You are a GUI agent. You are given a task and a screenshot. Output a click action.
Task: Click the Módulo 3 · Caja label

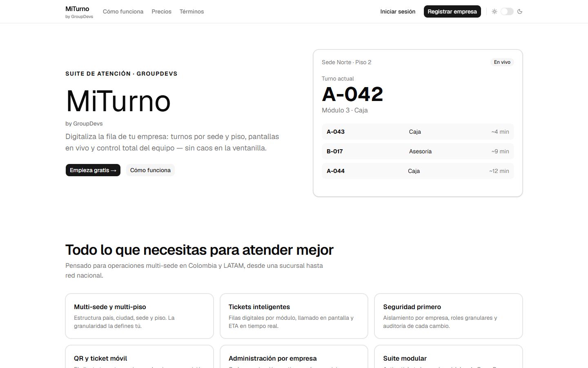[345, 110]
